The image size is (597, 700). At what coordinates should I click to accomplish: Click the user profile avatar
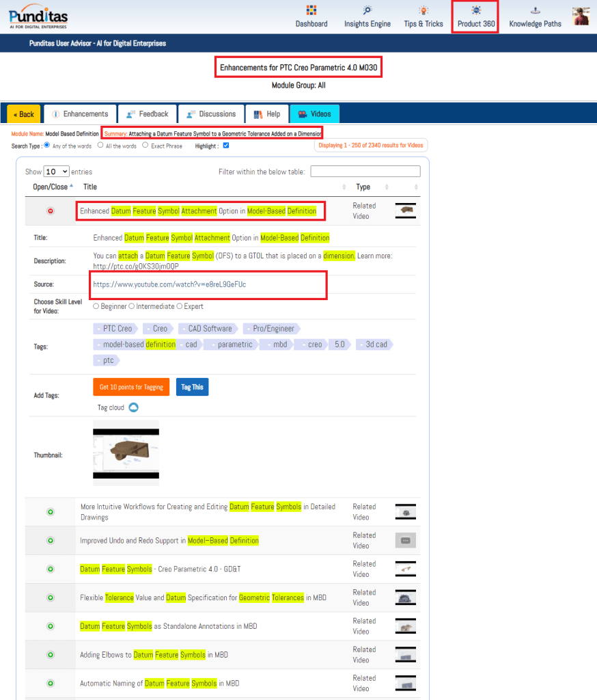[581, 16]
